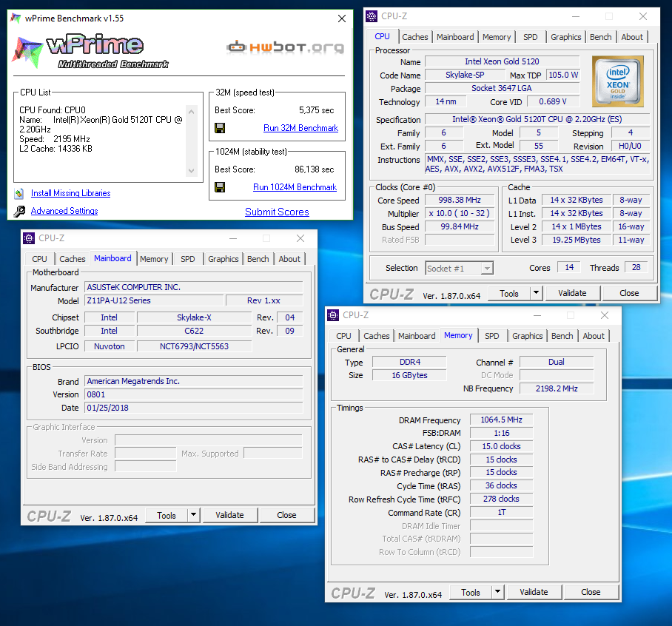The width and height of the screenshot is (672, 626).
Task: Click Close button in Memory CPU-Z window
Action: click(591, 592)
